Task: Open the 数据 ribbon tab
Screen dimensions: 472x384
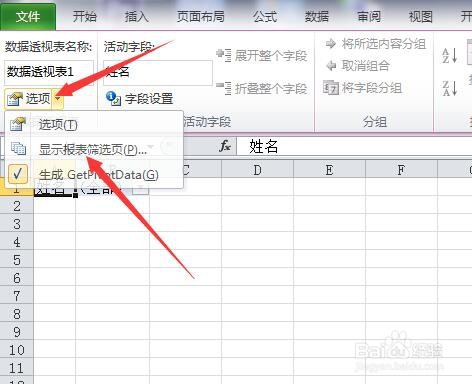Action: point(317,17)
